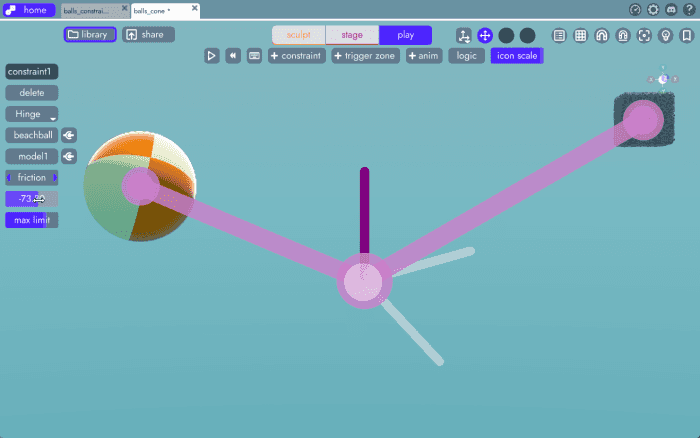The image size is (700, 438).
Task: Open the Discord community icon
Action: (x=671, y=9)
